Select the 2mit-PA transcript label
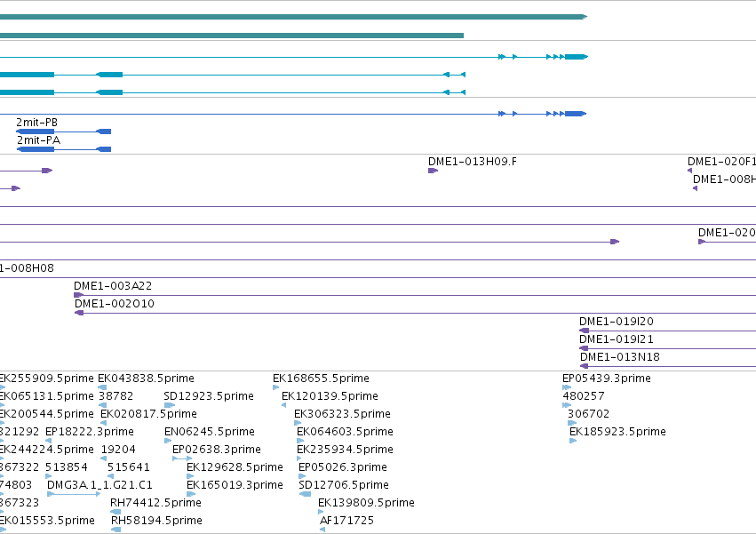 38,140
